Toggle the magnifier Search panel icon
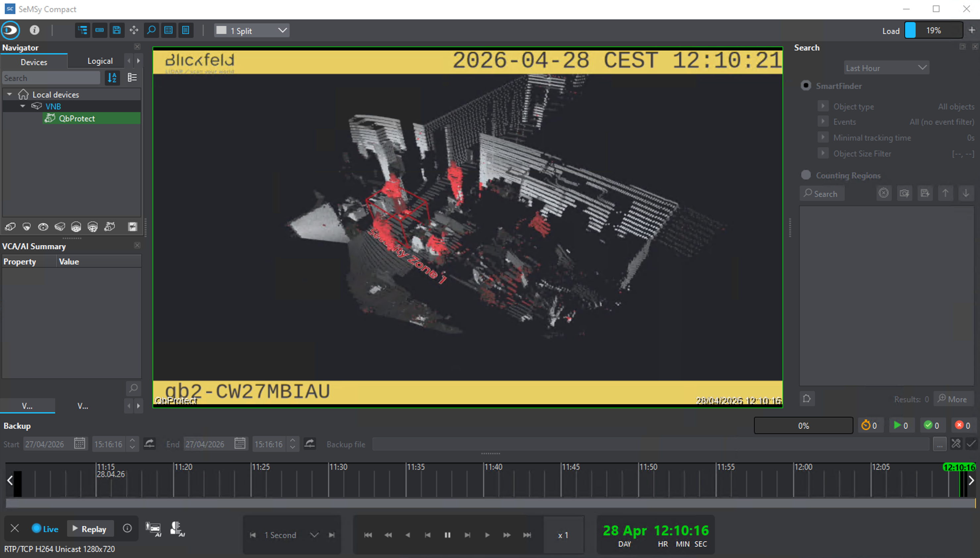The image size is (980, 558). [151, 30]
